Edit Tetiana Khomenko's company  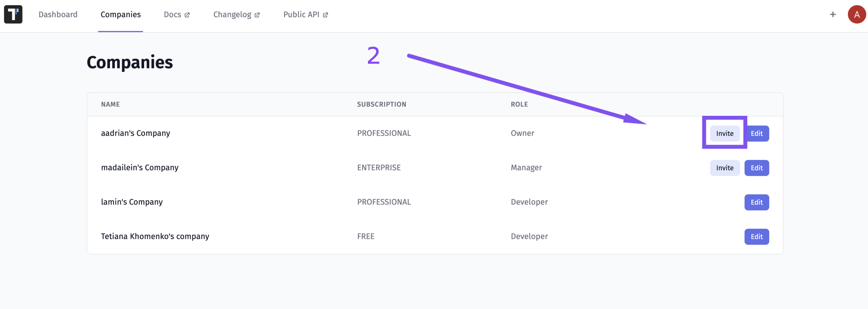pyautogui.click(x=756, y=237)
